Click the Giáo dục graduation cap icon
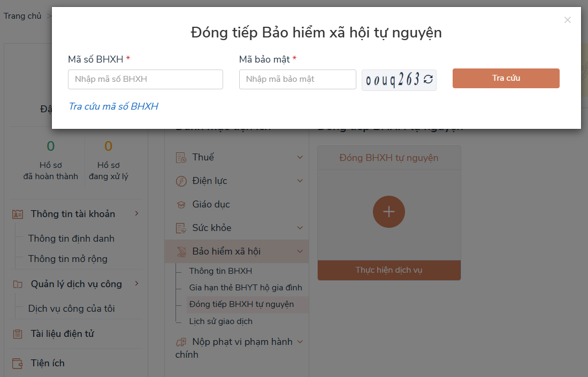Image resolution: width=588 pixels, height=377 pixels. click(181, 205)
